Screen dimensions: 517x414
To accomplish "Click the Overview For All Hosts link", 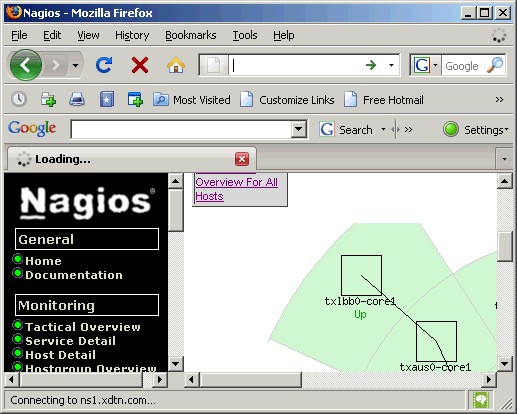I will click(237, 189).
